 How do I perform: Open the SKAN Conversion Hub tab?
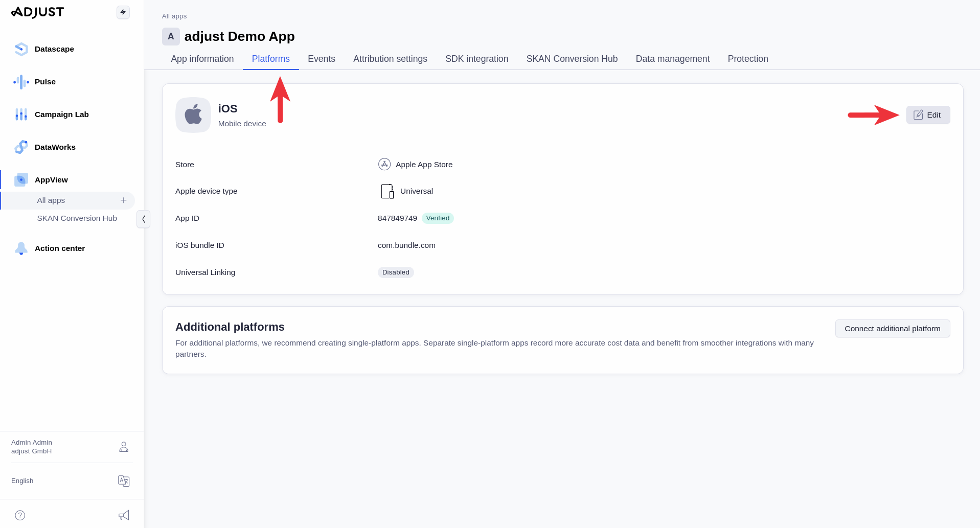[x=572, y=59]
